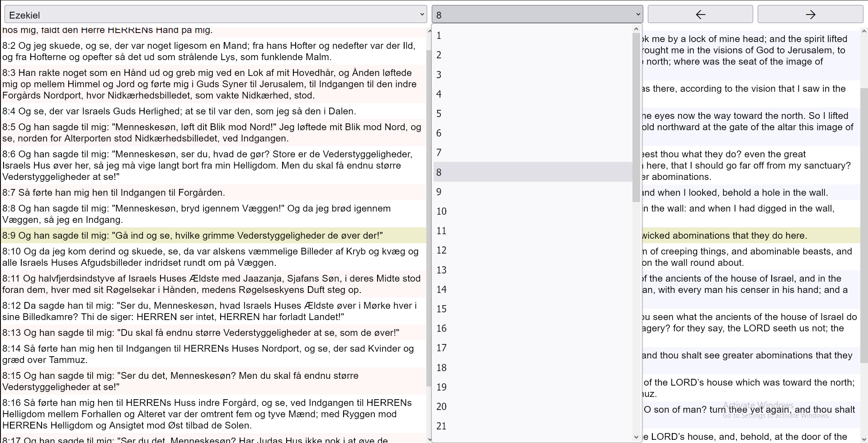Viewport: 868px width, 443px height.
Task: Collapse the chapter 8 dropdown selector
Action: (537, 14)
